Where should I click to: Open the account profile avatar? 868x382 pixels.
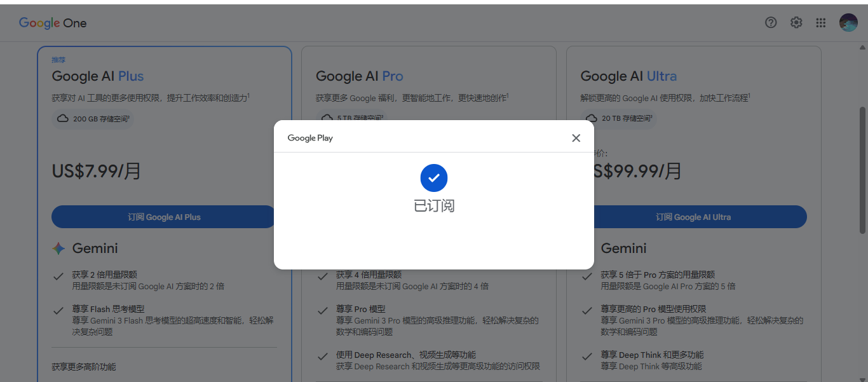tap(848, 23)
